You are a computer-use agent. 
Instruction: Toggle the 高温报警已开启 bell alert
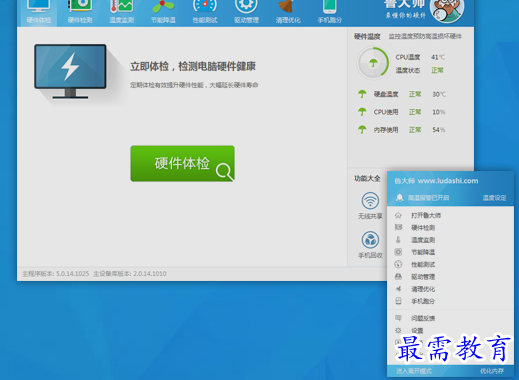[422, 198]
